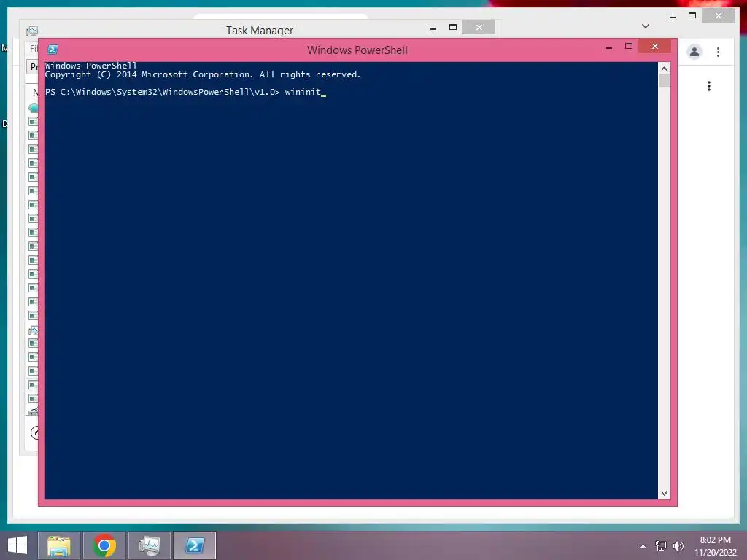
Task: Show hidden system tray icons
Action: point(643,546)
